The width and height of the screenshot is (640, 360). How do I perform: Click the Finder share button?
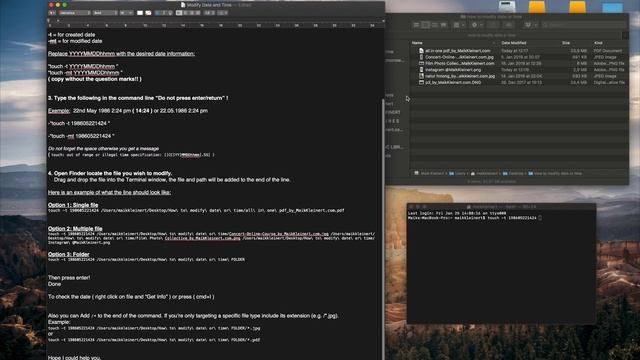[x=493, y=25]
